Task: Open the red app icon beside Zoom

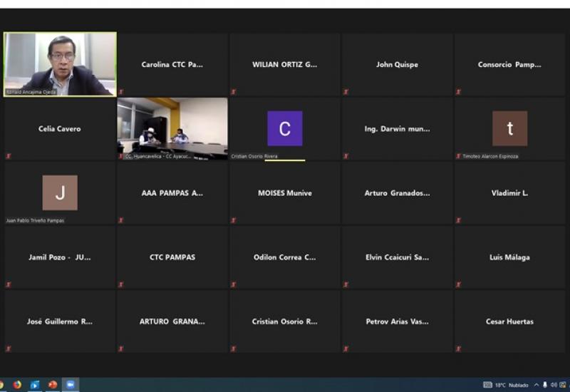Action: pyautogui.click(x=53, y=385)
